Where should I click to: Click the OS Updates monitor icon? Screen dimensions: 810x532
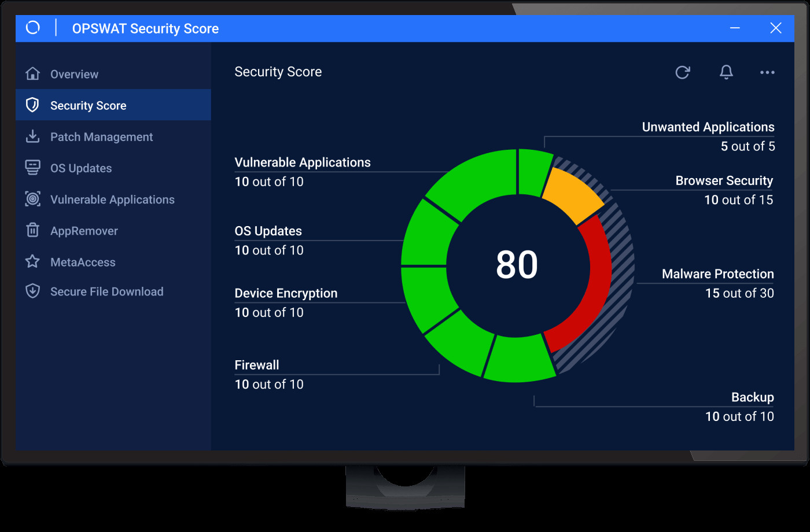click(x=33, y=168)
